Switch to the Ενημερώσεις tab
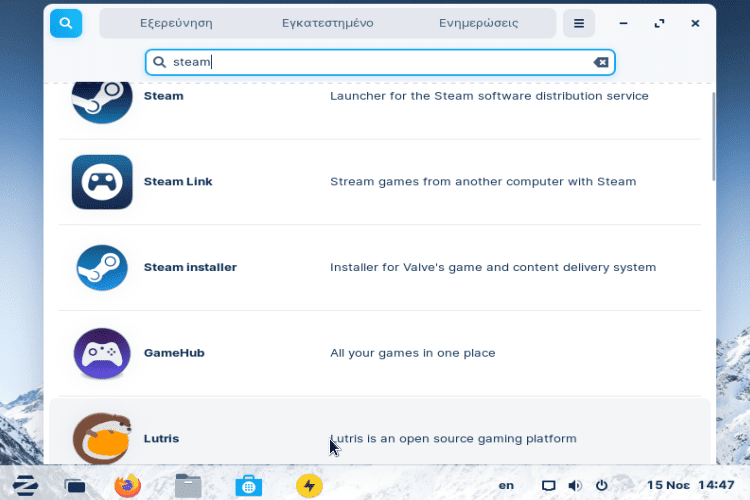 tap(479, 23)
